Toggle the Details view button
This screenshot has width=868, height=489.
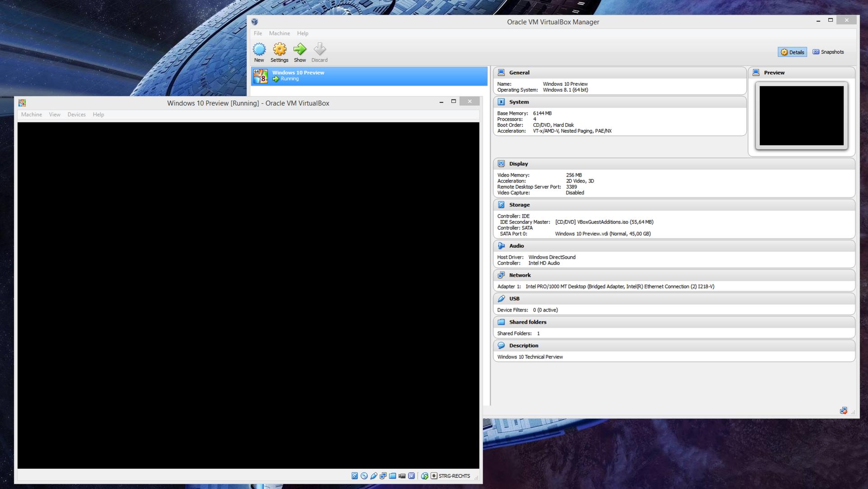(792, 52)
